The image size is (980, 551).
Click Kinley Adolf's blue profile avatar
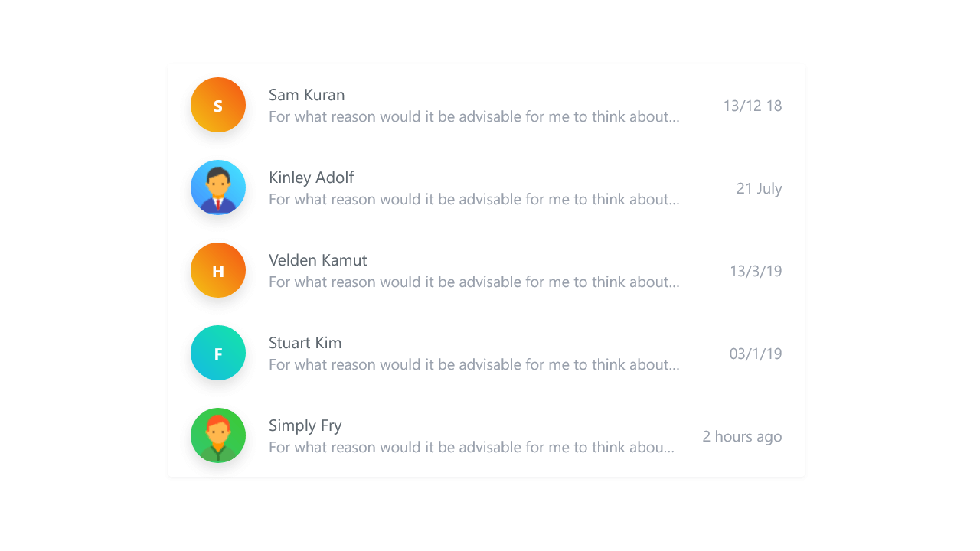tap(218, 187)
